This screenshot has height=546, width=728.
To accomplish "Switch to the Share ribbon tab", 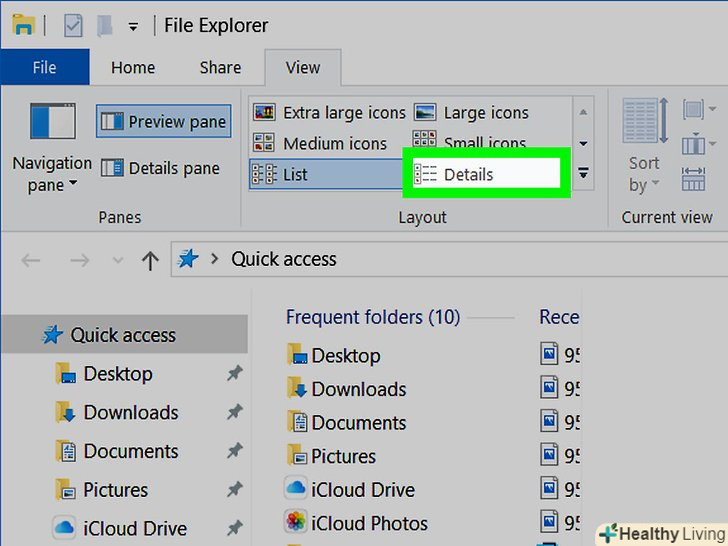I will (221, 67).
